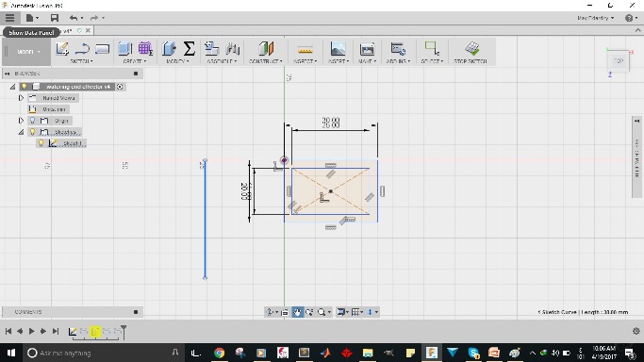The height and width of the screenshot is (362, 644).
Task: Select the sketch Rectangle tool
Action: tap(102, 49)
